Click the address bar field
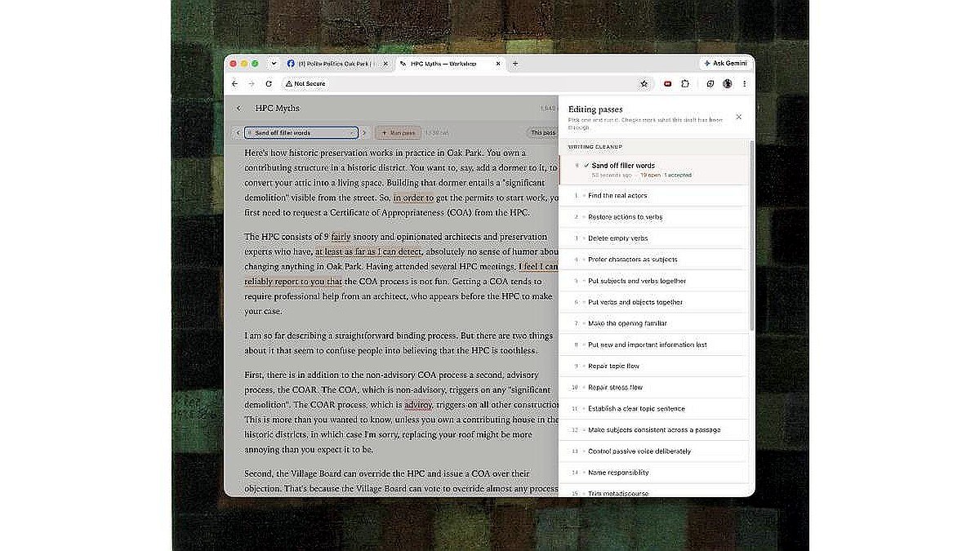980x551 pixels. (x=466, y=83)
